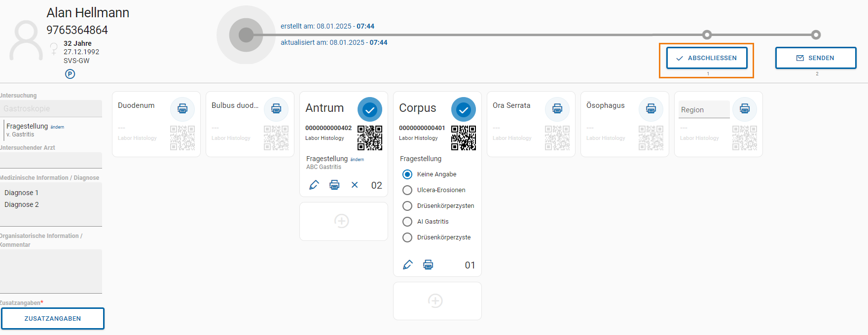Click the second step marker above SENDEN
This screenshot has width=868, height=335.
click(816, 34)
